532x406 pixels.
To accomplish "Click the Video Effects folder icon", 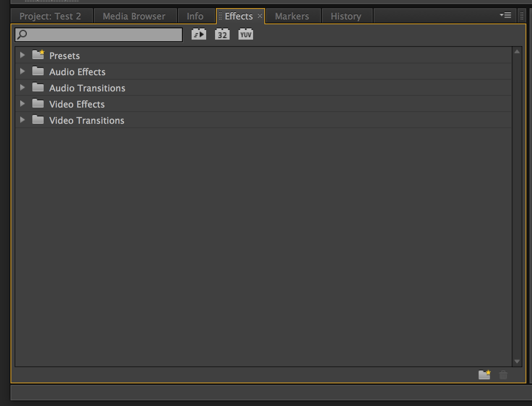I will point(38,104).
